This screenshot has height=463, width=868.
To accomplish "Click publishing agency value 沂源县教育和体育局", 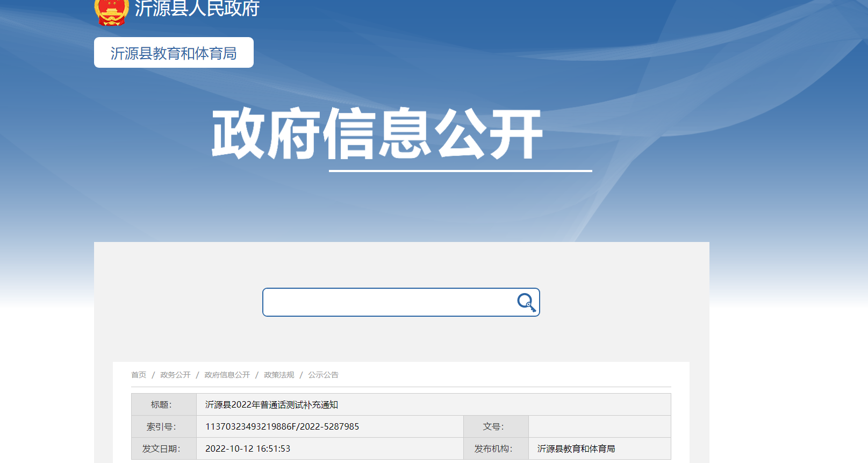I will pos(576,448).
